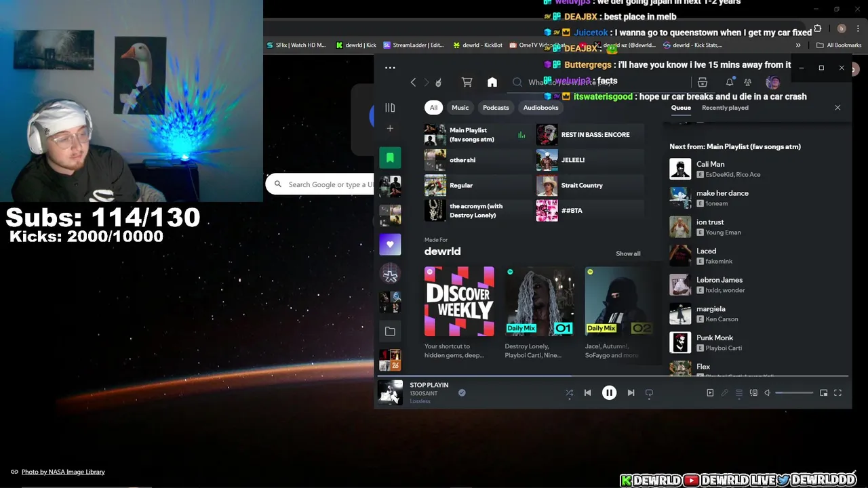Image resolution: width=868 pixels, height=488 pixels.
Task: Pause the current song
Action: coord(609,392)
